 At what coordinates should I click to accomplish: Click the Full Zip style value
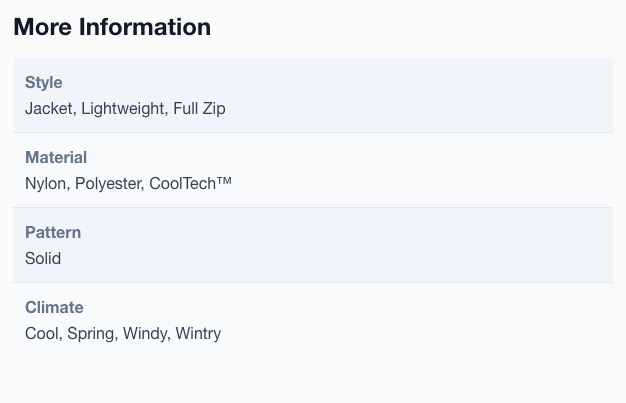pyautogui.click(x=199, y=109)
